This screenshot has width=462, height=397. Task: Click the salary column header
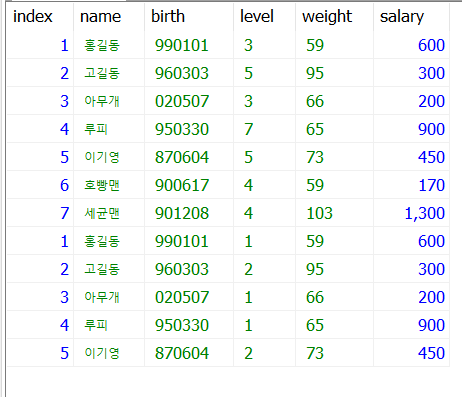(412, 16)
